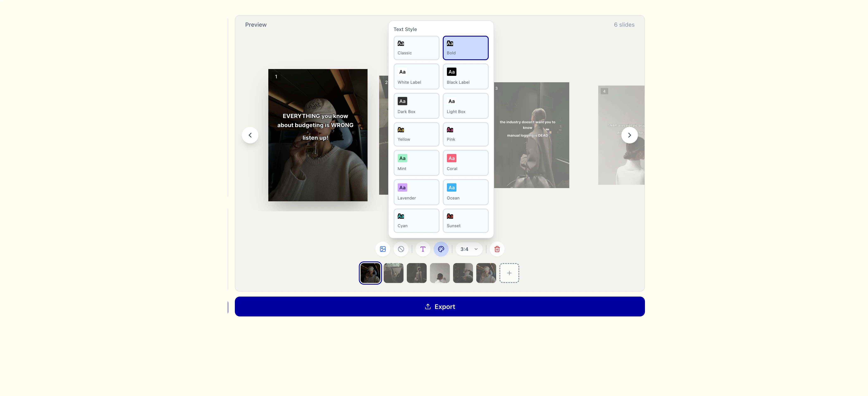Viewport: 868px width, 396px height.
Task: Select the fifth slide thumbnail
Action: (x=463, y=273)
